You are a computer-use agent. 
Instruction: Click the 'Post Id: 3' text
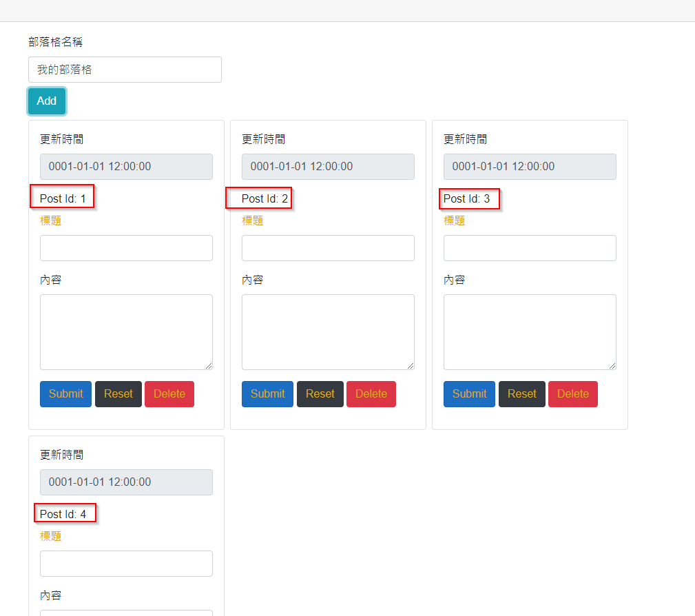(x=466, y=198)
